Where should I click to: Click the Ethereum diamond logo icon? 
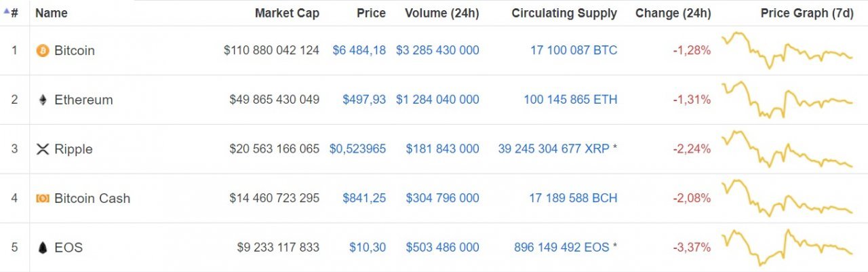pos(43,100)
